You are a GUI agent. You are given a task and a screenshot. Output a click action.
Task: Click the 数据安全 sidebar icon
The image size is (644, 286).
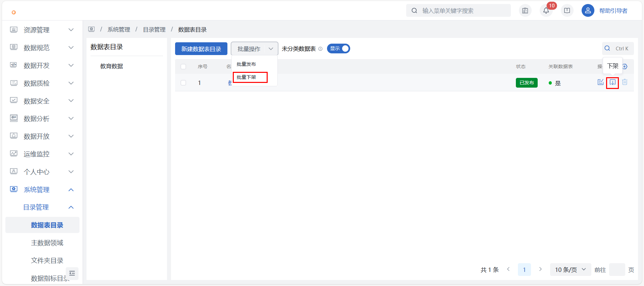pos(14,100)
